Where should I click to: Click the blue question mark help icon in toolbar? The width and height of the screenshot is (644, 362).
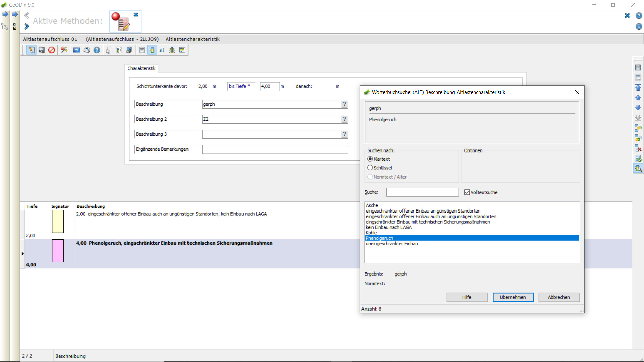pyautogui.click(x=97, y=50)
